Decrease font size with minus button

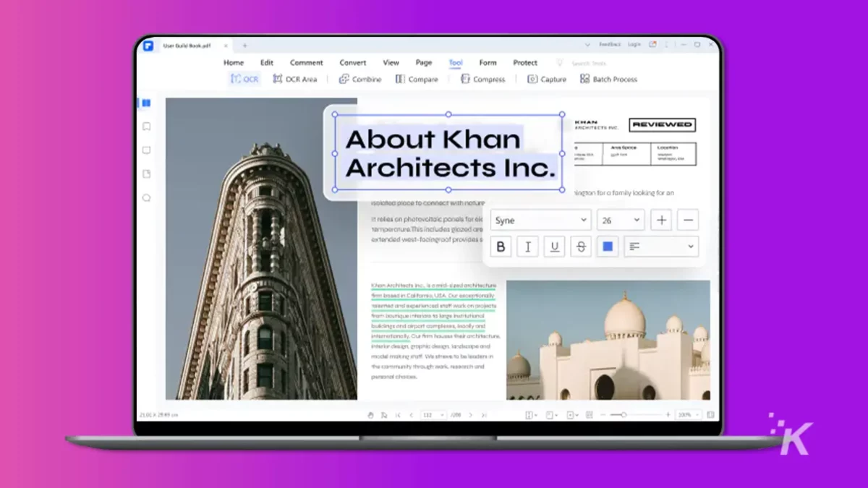689,220
